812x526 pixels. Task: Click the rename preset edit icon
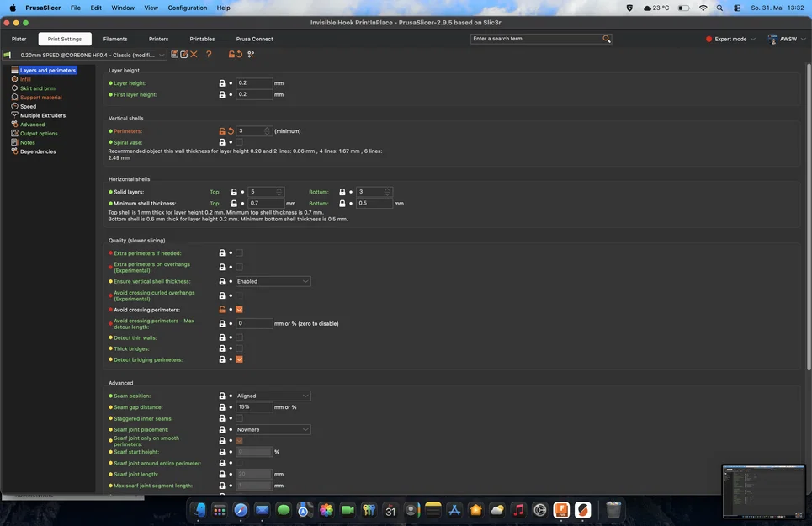183,55
